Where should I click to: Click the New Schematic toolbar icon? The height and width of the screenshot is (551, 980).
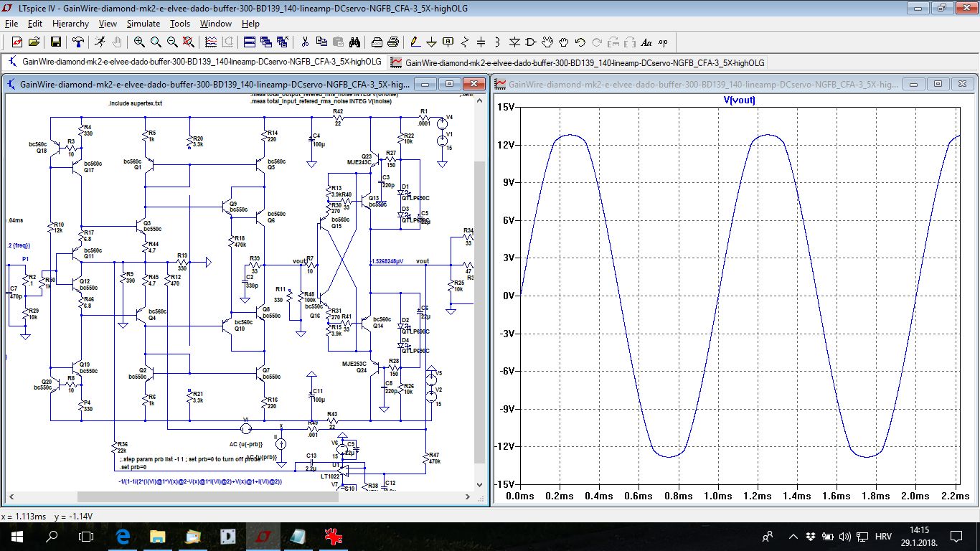point(17,42)
